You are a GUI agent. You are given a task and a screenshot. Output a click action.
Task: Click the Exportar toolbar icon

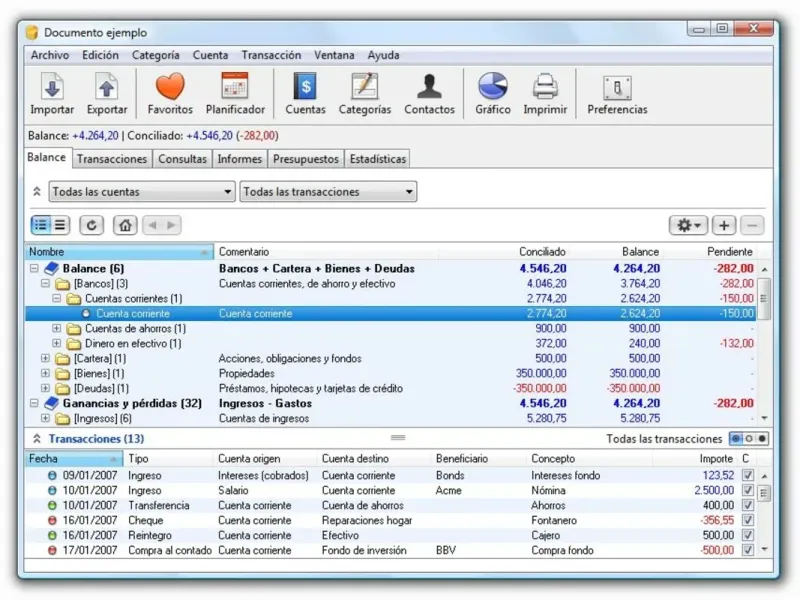pos(107,88)
